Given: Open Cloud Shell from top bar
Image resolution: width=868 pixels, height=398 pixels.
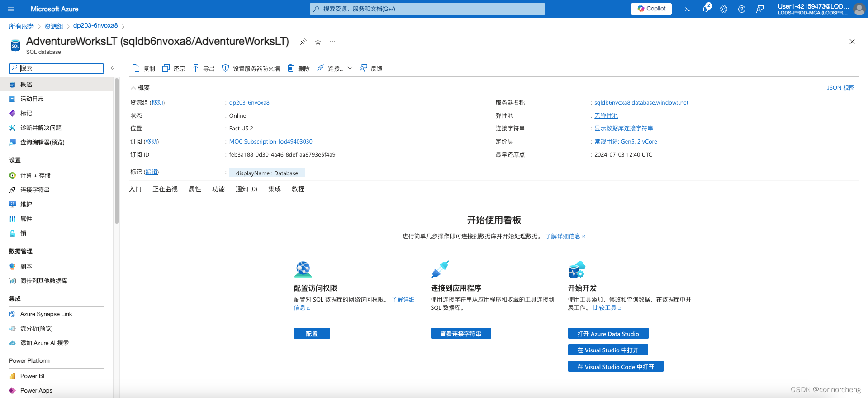Looking at the screenshot, I should coord(688,9).
